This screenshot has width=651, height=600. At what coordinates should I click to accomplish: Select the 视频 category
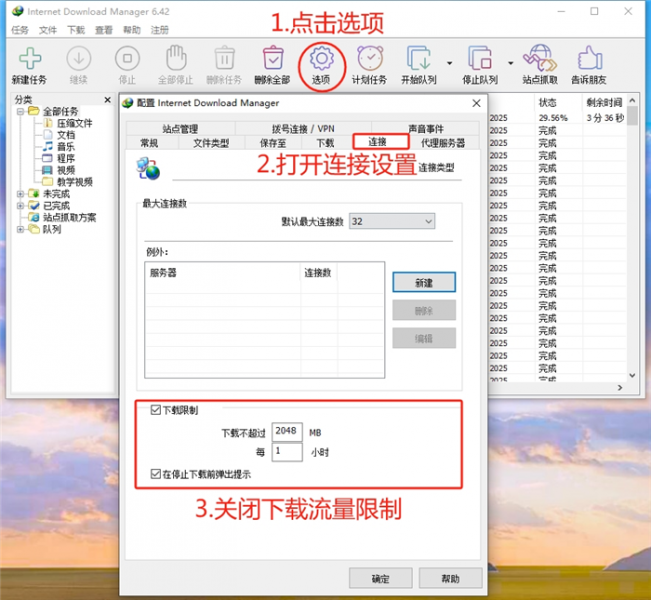[x=66, y=170]
